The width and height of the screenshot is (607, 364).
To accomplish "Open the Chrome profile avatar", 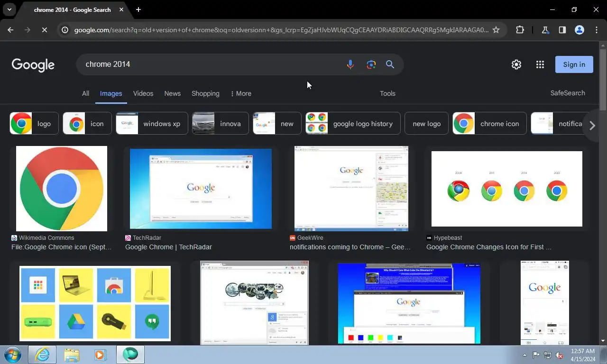I will (x=579, y=30).
